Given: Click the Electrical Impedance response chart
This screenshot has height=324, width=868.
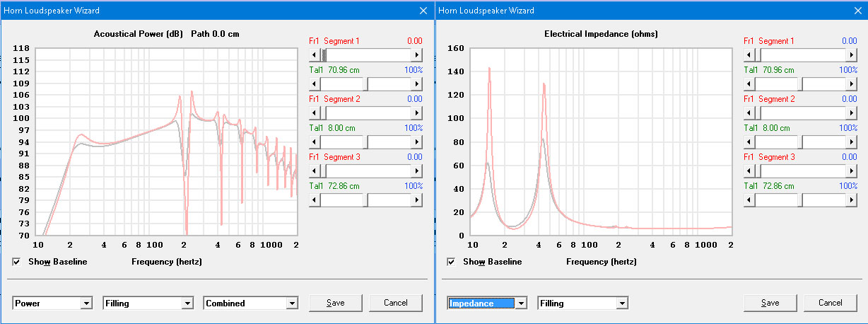Looking at the screenshot, I should [x=600, y=141].
